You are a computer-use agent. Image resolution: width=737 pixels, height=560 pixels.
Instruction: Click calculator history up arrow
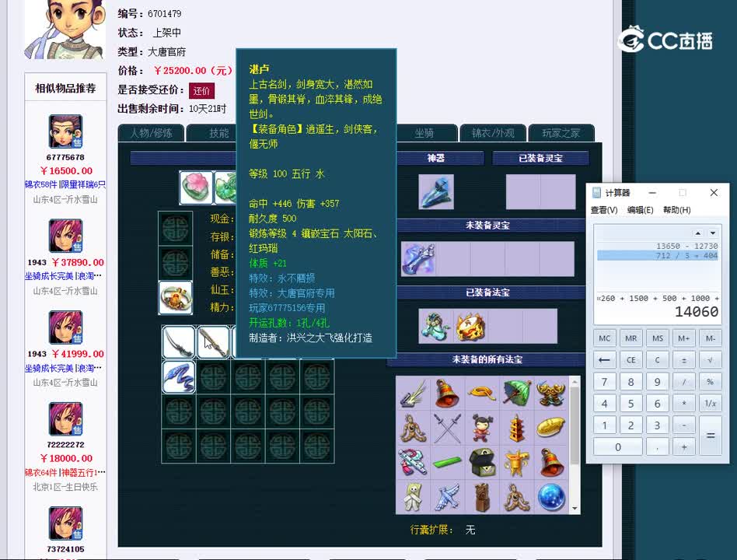[x=698, y=233]
